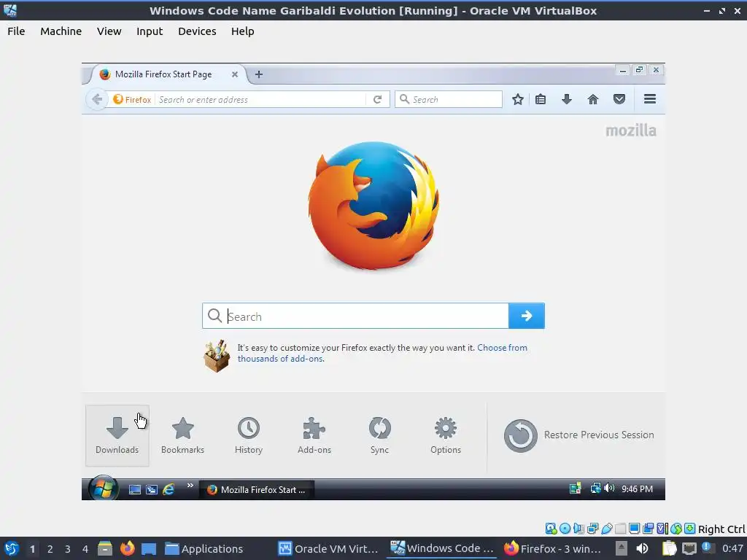Click the Firefox identity label in address bar
This screenshot has width=747, height=560.
(x=132, y=99)
